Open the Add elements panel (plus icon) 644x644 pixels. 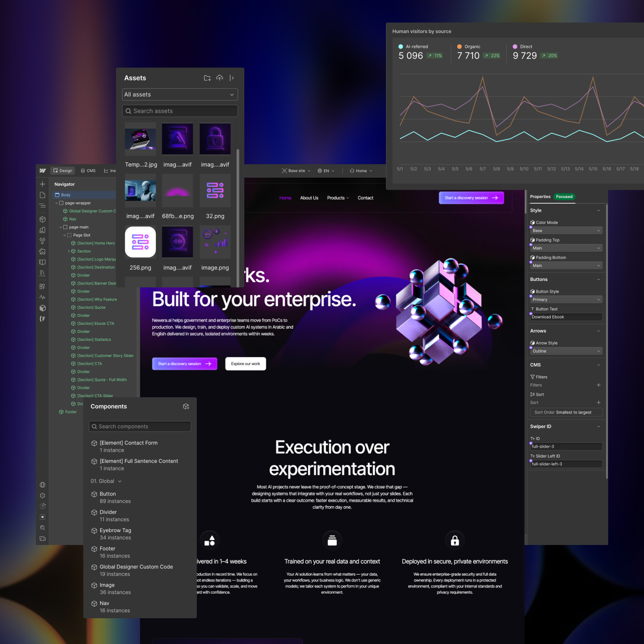point(42,184)
